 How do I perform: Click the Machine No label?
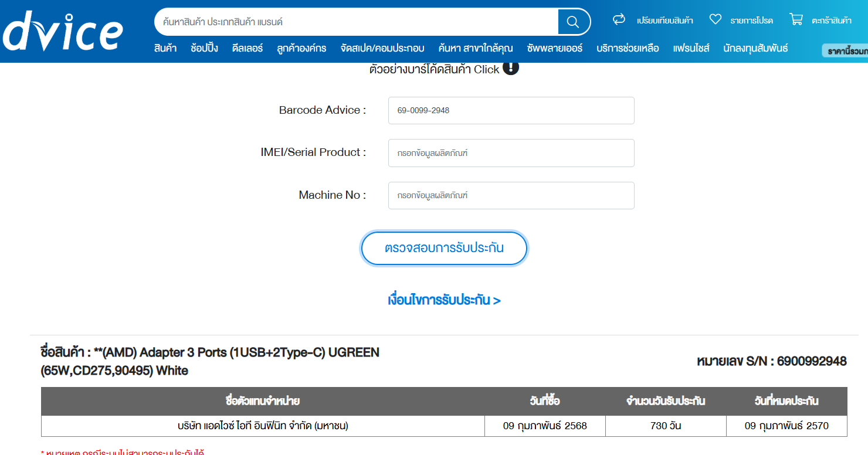[333, 195]
